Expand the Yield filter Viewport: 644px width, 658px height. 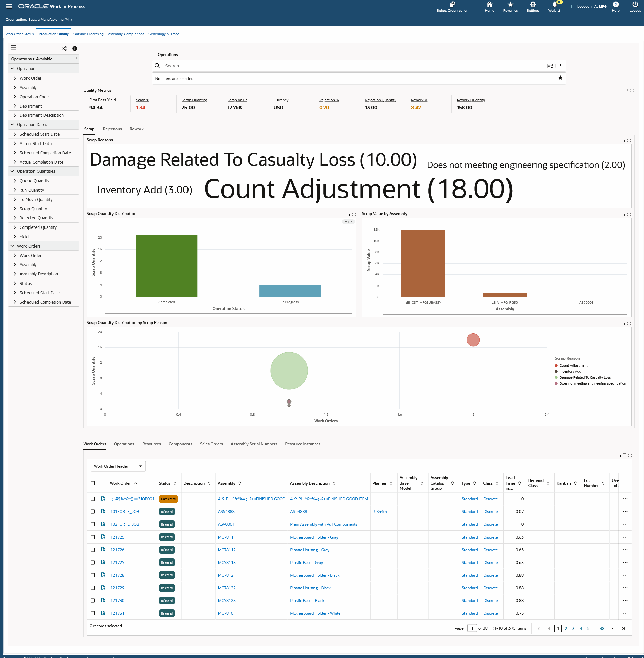point(15,237)
